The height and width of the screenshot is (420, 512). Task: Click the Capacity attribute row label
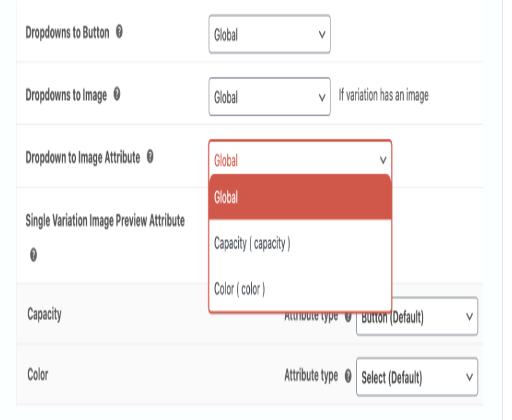tap(44, 314)
